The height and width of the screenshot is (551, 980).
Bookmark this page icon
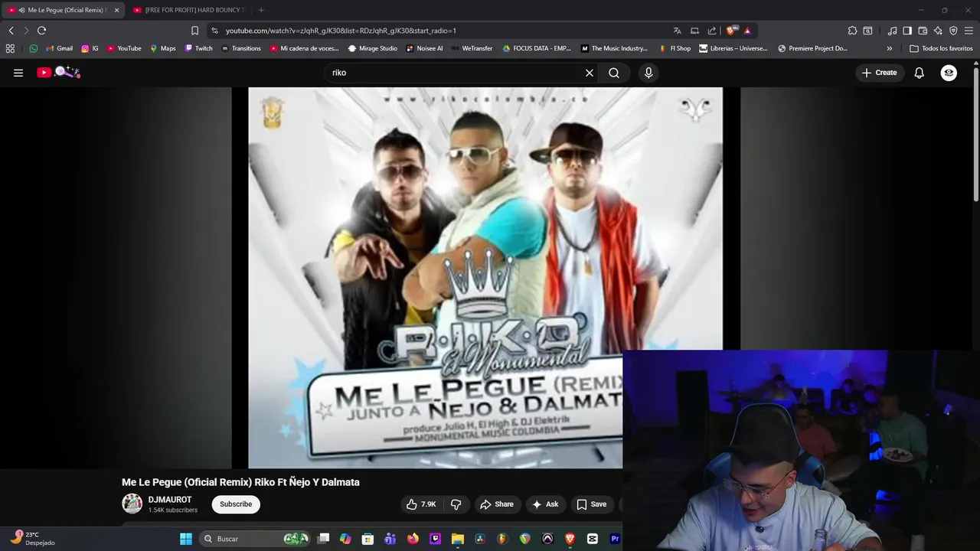tap(194, 31)
